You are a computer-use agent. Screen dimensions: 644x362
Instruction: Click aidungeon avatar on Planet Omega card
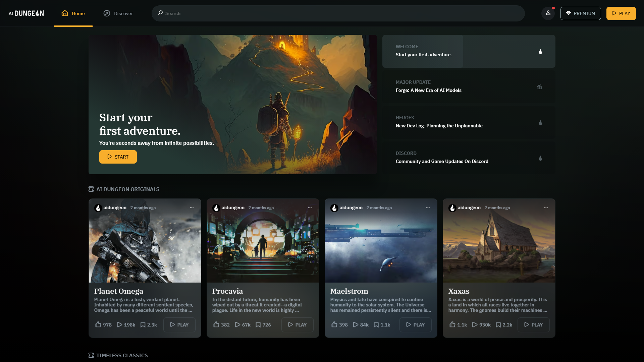(x=98, y=208)
